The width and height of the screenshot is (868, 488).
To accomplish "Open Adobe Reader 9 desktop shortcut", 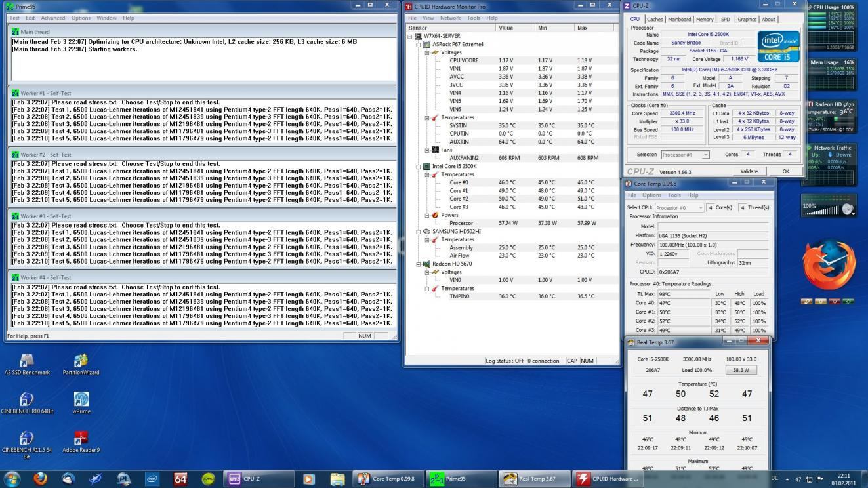I will click(81, 442).
